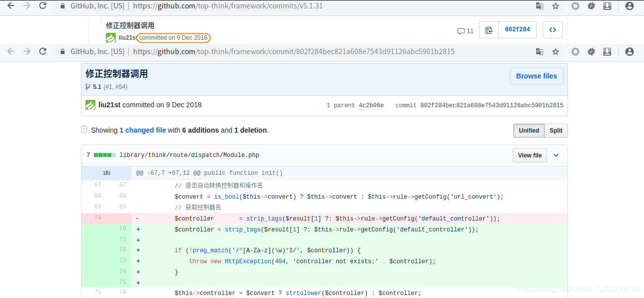Reload the commit/802f284bec page
The height and width of the screenshot is (298, 644).
click(43, 52)
